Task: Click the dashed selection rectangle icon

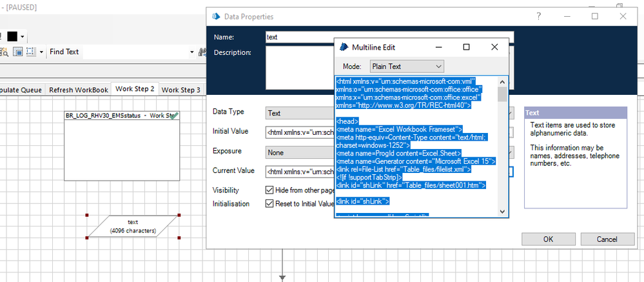Action: coord(31,52)
